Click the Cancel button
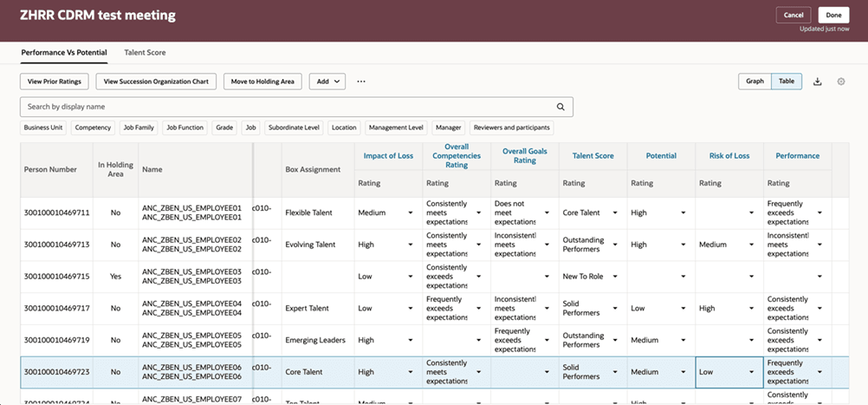 tap(794, 15)
